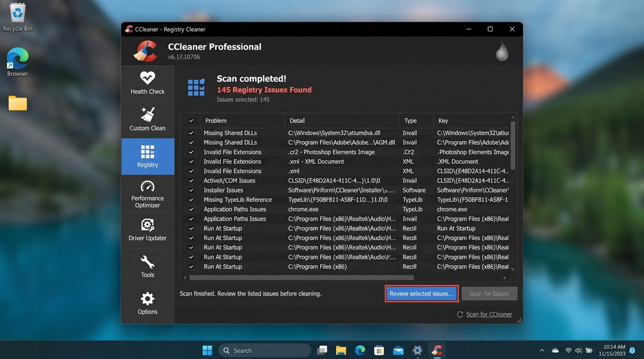The height and width of the screenshot is (359, 644).
Task: Click the scroll down arrow of issues list
Action: pos(513,269)
